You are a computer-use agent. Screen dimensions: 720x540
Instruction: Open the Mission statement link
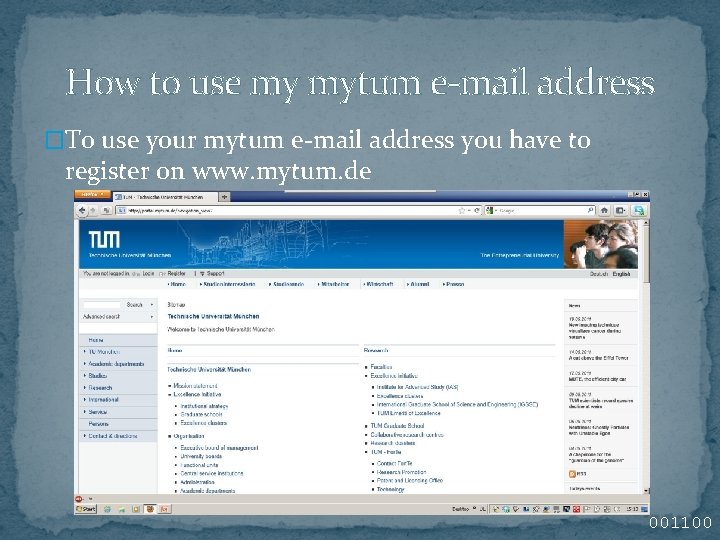click(195, 386)
